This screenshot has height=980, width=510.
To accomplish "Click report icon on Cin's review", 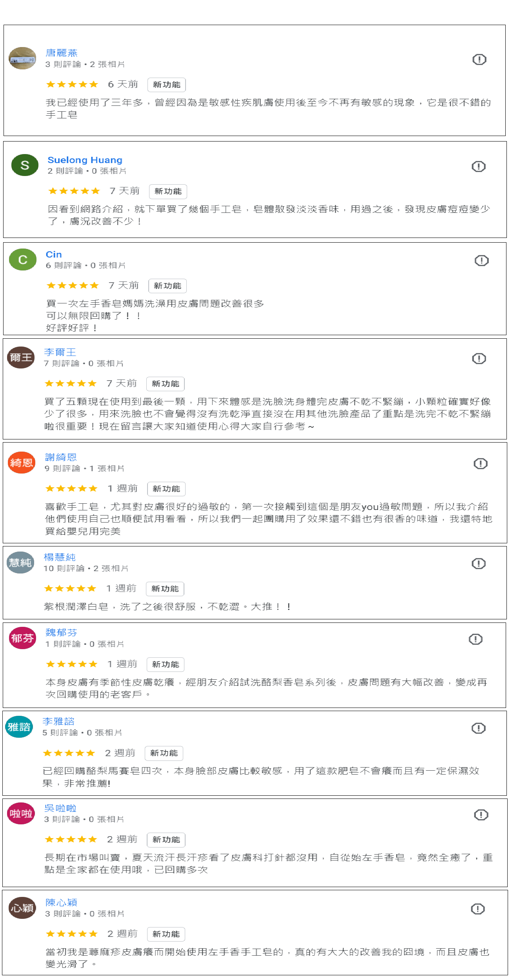I will tap(481, 261).
